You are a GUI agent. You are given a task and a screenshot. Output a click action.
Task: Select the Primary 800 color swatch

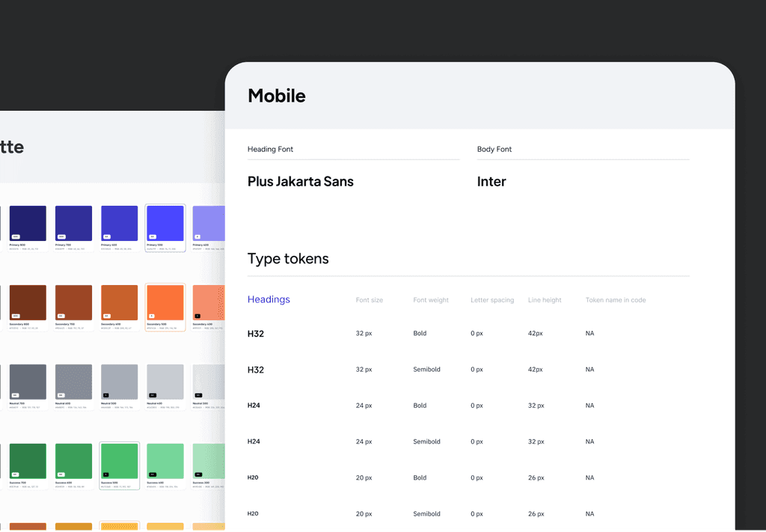[x=28, y=223]
